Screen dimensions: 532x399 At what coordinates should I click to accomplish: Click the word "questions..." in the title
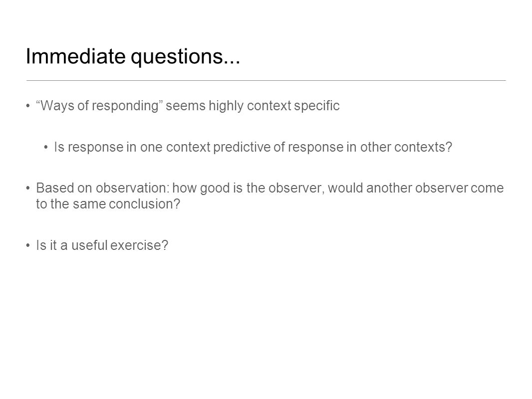[186, 56]
